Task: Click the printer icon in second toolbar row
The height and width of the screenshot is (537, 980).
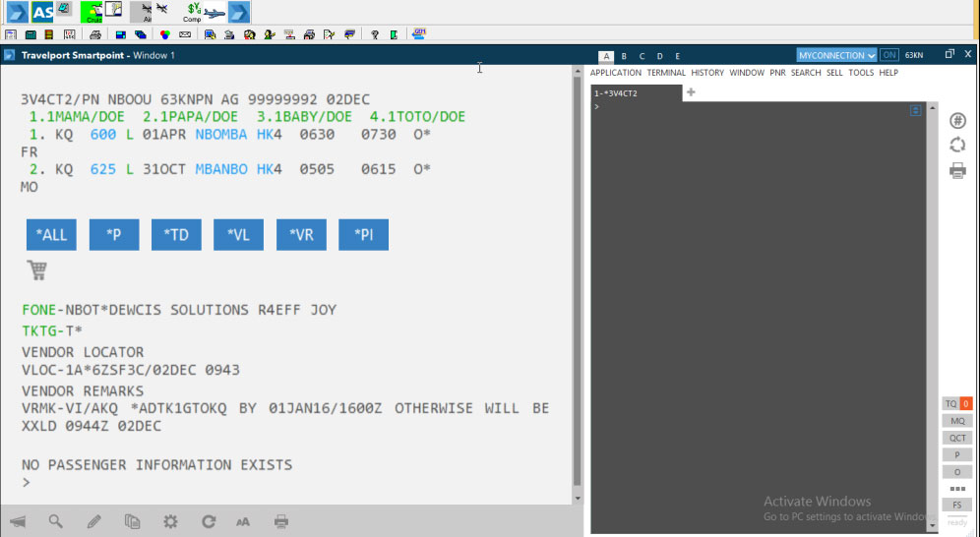Action: pyautogui.click(x=95, y=34)
